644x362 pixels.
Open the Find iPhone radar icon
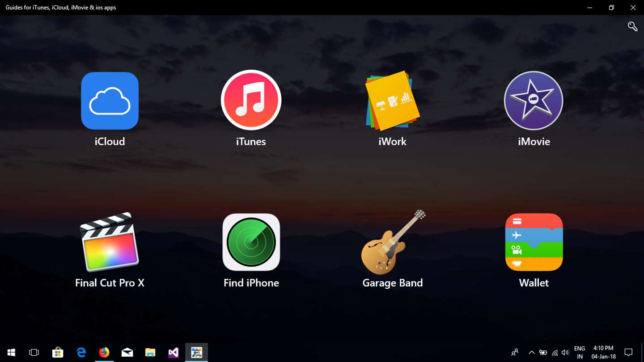click(x=251, y=242)
